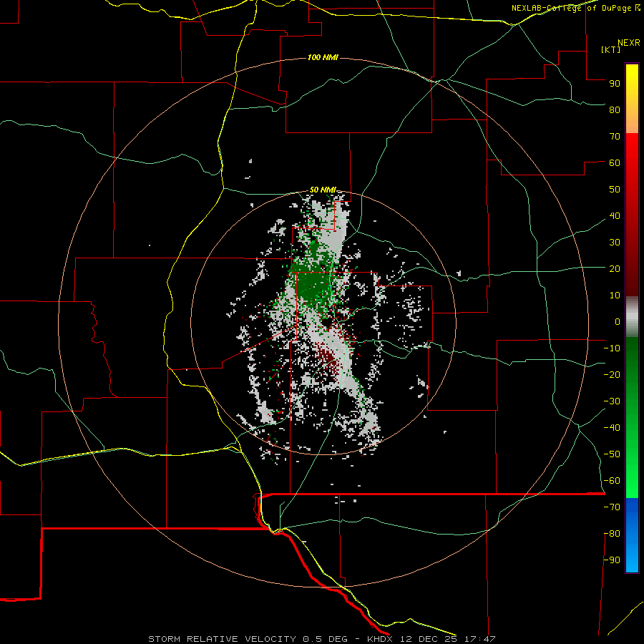Click the -40 scale value
Image resolution: width=644 pixels, height=644 pixels.
coord(612,428)
